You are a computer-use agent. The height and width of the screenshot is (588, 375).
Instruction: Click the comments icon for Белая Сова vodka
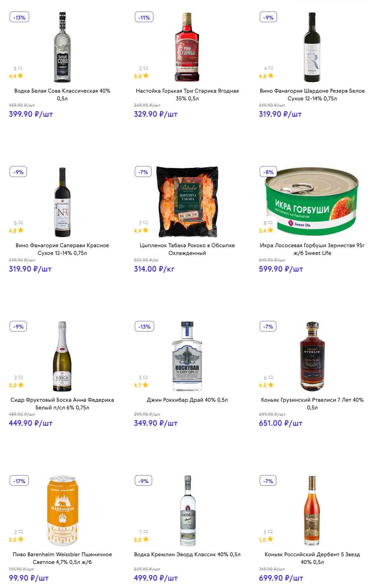(x=20, y=68)
